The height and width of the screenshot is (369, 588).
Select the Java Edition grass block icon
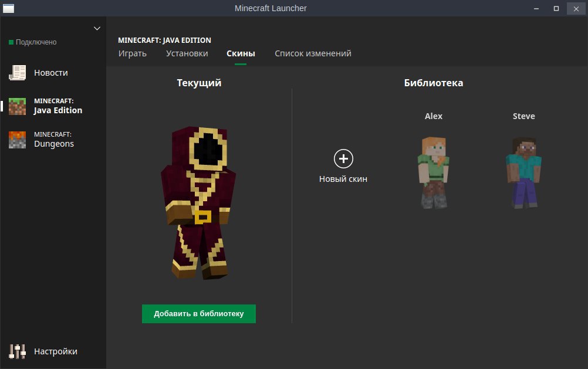click(x=17, y=106)
